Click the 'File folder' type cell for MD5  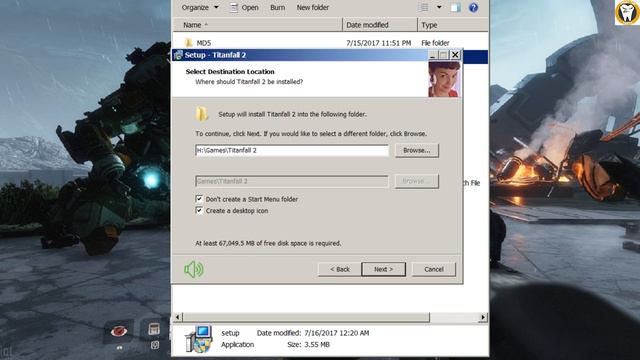pos(435,43)
